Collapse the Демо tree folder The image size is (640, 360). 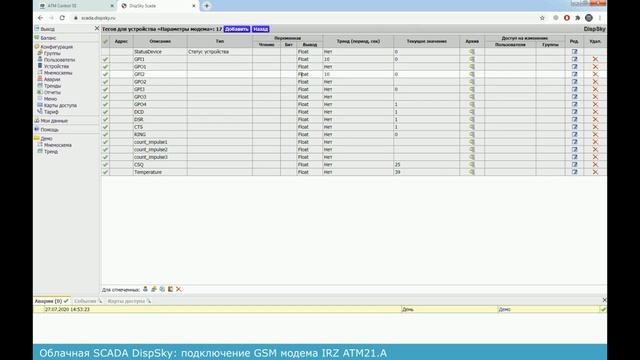pos(37,138)
